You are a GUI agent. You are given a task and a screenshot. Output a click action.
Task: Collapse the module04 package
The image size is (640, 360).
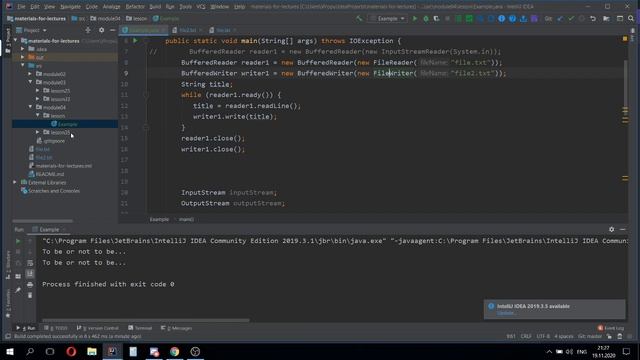[30, 107]
